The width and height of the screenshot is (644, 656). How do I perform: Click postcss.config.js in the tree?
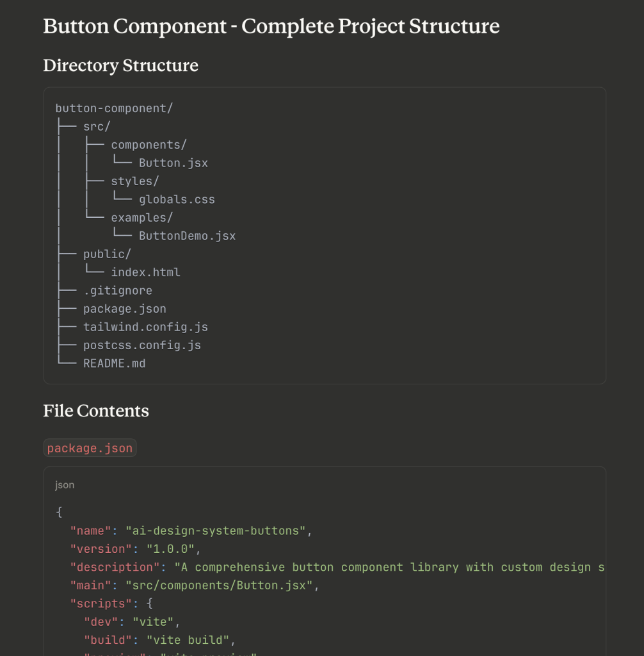click(141, 345)
